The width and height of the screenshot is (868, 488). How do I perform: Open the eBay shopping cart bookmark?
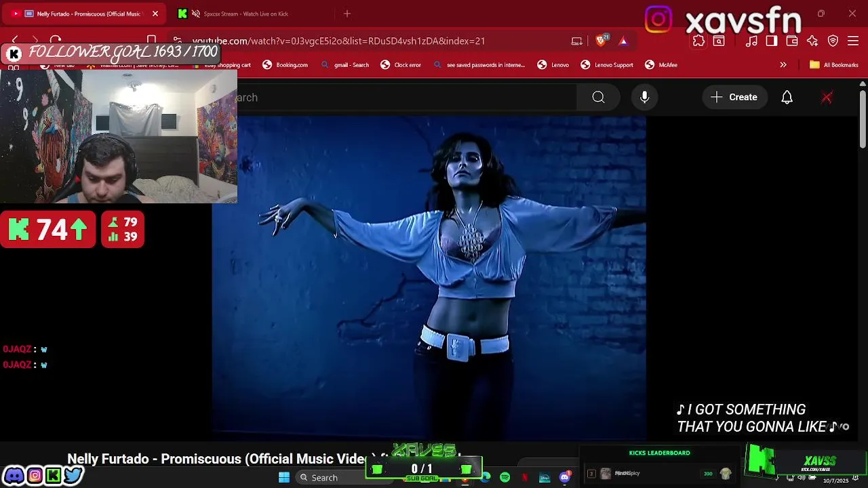pos(221,65)
